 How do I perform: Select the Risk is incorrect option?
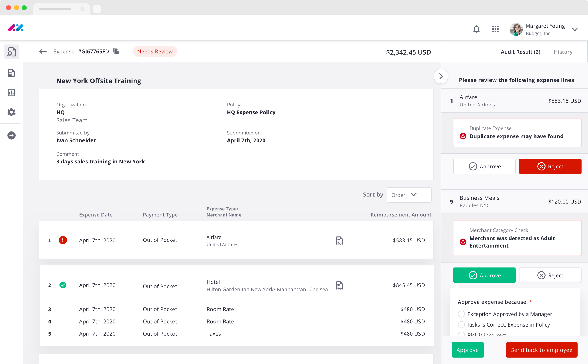pyautogui.click(x=461, y=334)
